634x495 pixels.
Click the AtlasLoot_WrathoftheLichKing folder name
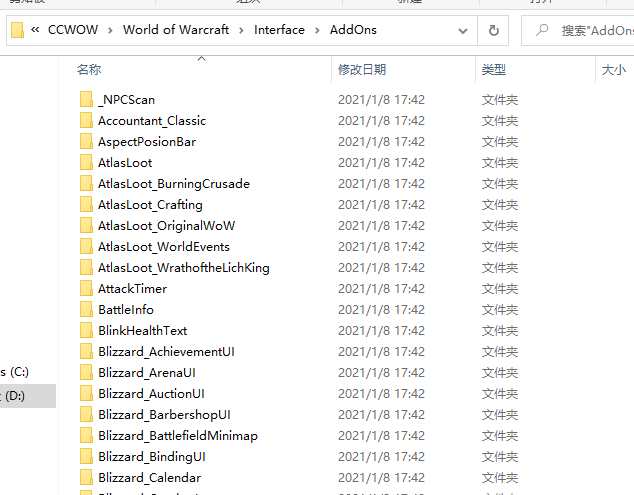click(x=184, y=268)
